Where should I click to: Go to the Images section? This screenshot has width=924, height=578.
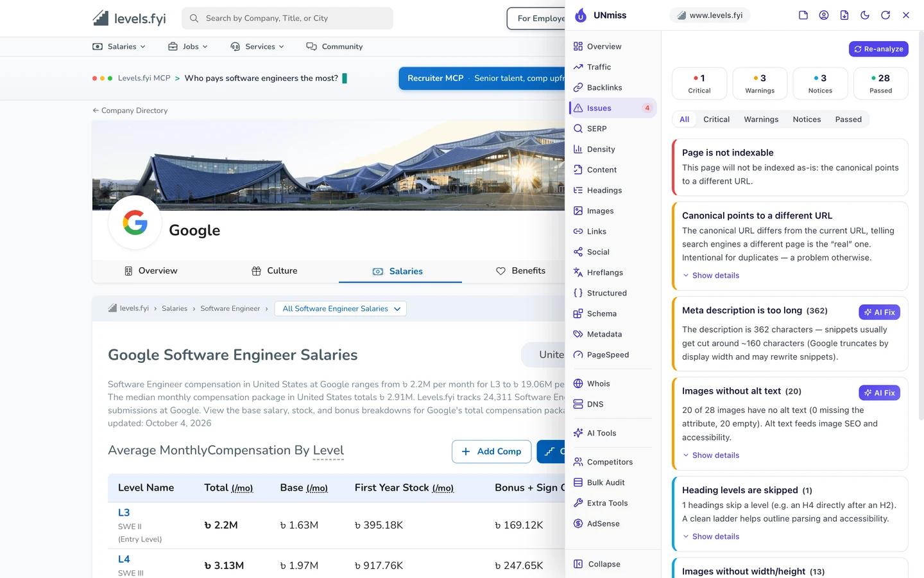613,211
